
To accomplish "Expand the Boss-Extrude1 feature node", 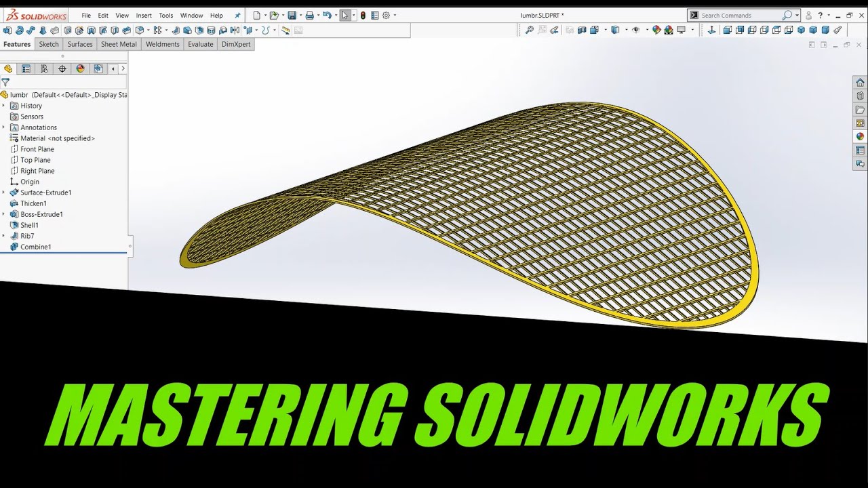I will pos(3,214).
